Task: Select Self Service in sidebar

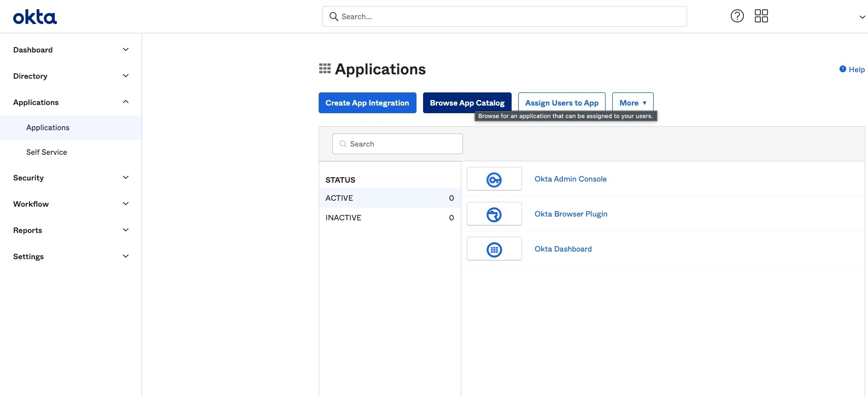Action: point(46,153)
